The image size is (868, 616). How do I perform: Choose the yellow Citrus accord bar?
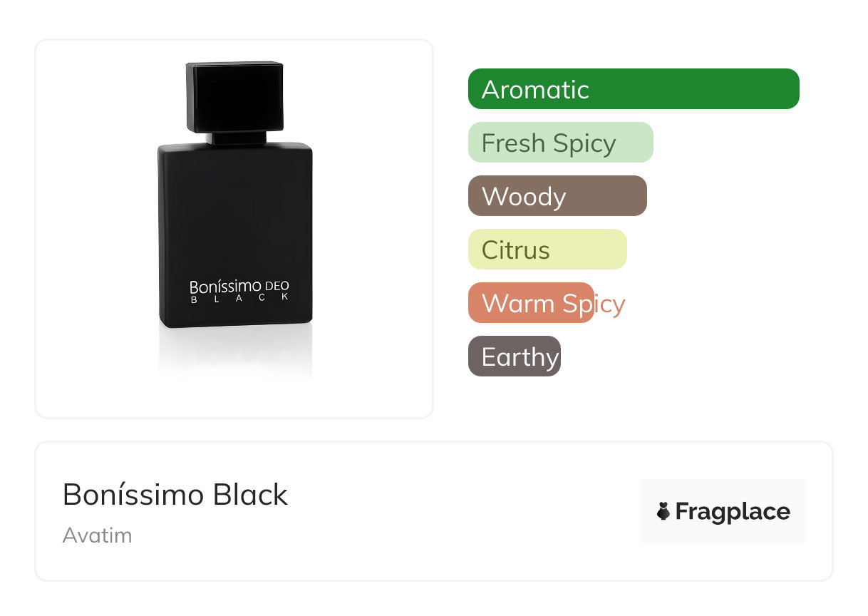pyautogui.click(x=547, y=250)
